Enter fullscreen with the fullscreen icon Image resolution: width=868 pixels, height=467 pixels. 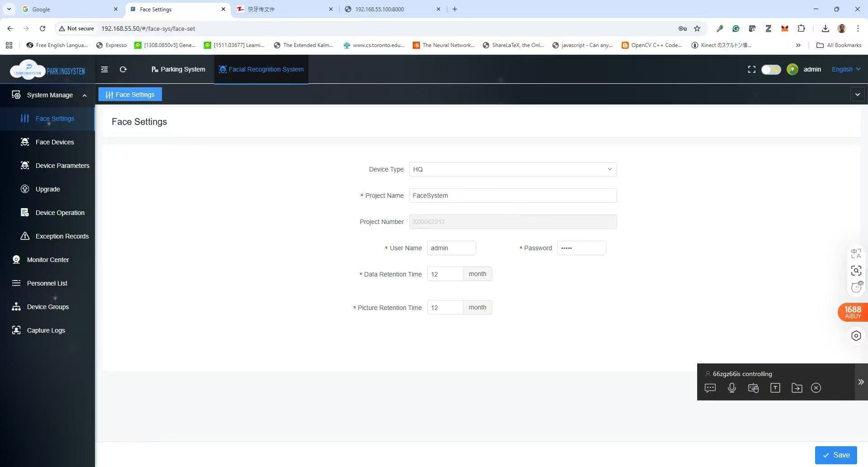pyautogui.click(x=751, y=69)
